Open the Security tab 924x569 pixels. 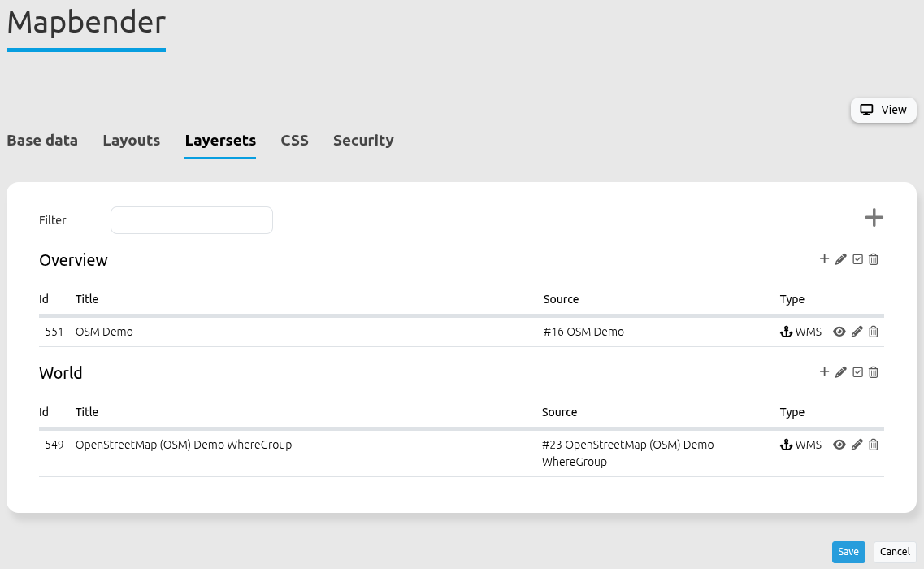point(363,141)
